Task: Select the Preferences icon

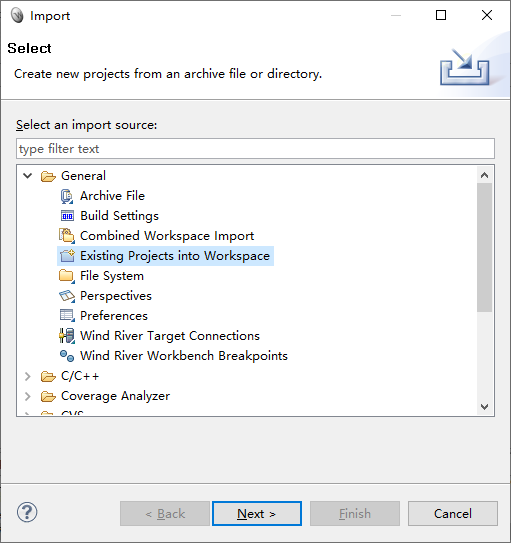Action: (x=67, y=316)
